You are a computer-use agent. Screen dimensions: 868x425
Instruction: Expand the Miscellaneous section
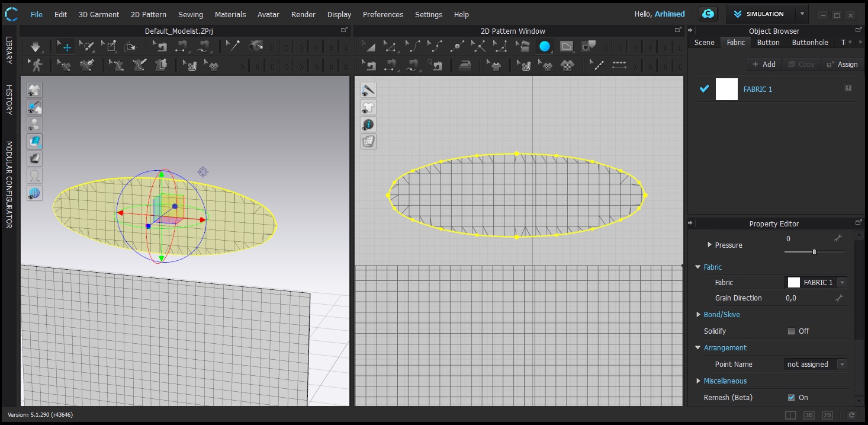[699, 381]
